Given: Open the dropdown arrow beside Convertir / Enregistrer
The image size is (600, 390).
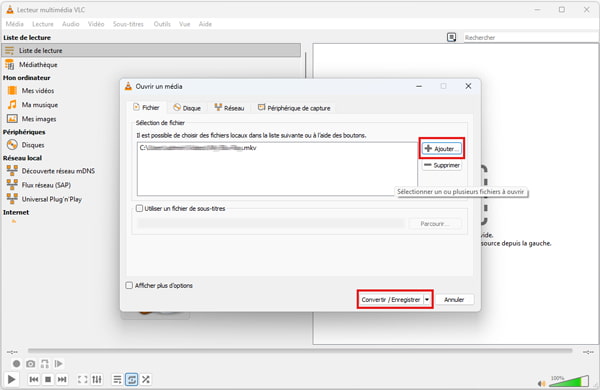Looking at the screenshot, I should [427, 300].
